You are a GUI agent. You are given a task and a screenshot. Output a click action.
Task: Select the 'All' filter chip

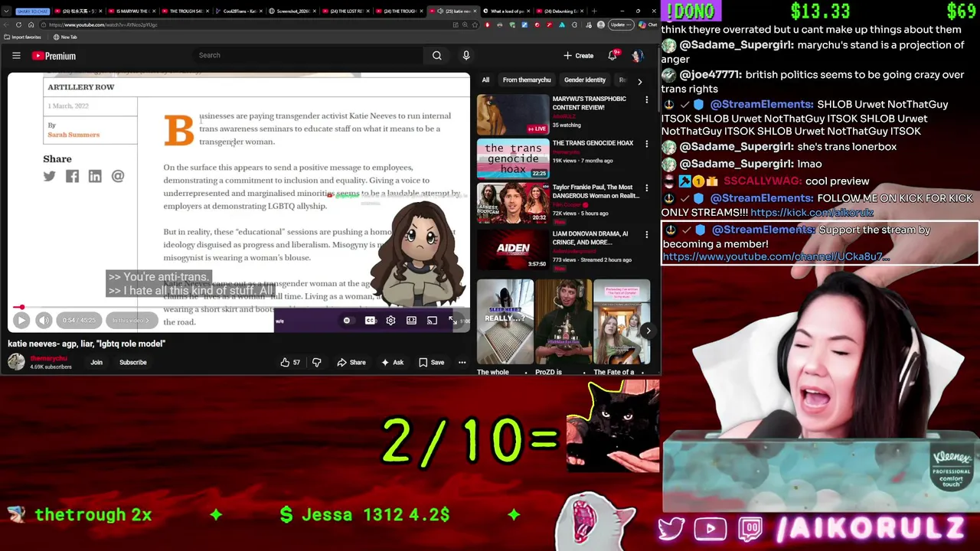pyautogui.click(x=485, y=80)
